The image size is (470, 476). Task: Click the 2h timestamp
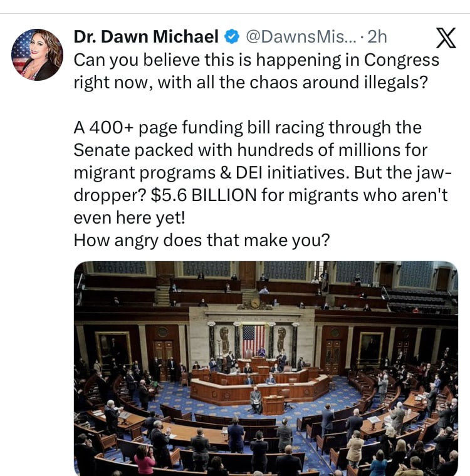(x=377, y=37)
